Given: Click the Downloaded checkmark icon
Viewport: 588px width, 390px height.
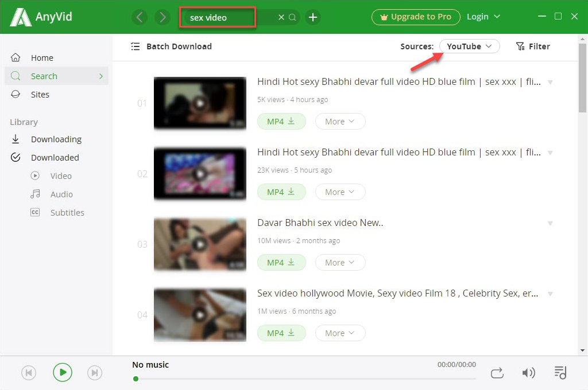Looking at the screenshot, I should (16, 157).
